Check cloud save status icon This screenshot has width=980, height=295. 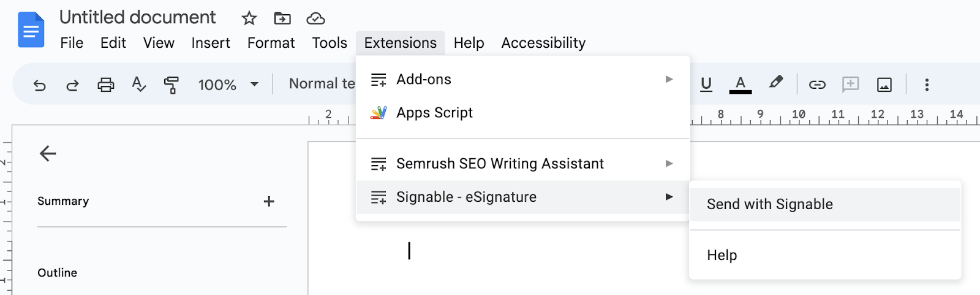315,18
